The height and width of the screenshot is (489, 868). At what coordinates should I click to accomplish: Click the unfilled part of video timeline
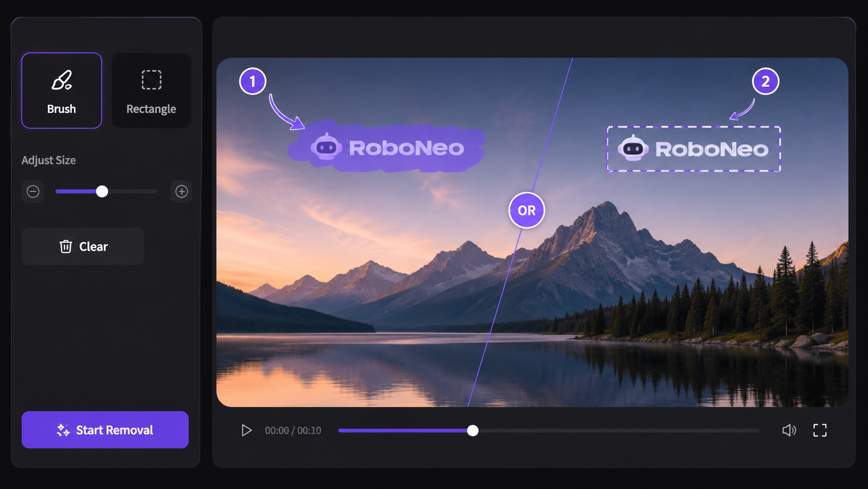[x=619, y=431]
